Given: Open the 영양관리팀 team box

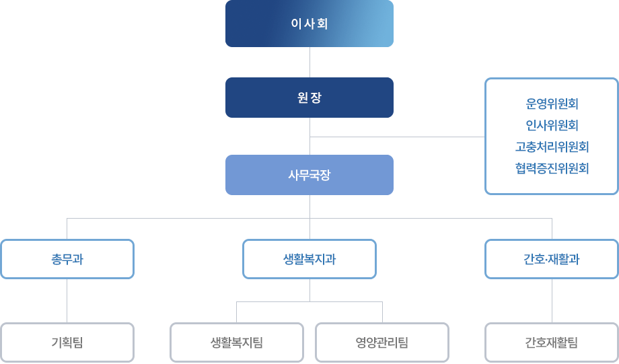Looking at the screenshot, I should [x=382, y=342].
